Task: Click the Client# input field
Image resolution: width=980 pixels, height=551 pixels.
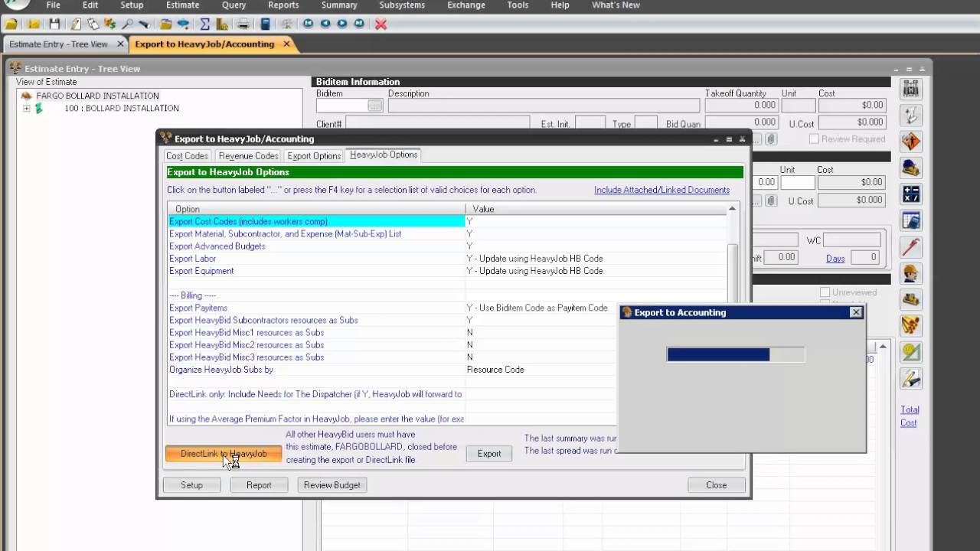Action: (x=437, y=123)
